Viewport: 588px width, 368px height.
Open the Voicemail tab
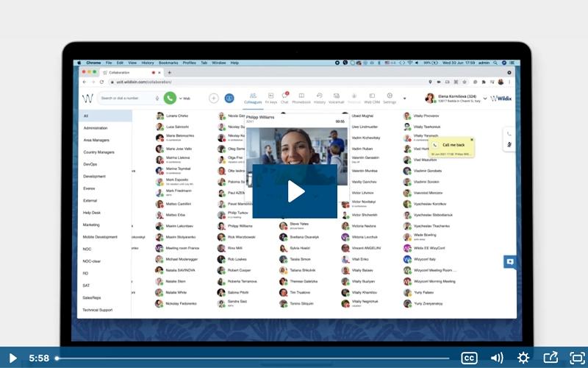pyautogui.click(x=337, y=99)
